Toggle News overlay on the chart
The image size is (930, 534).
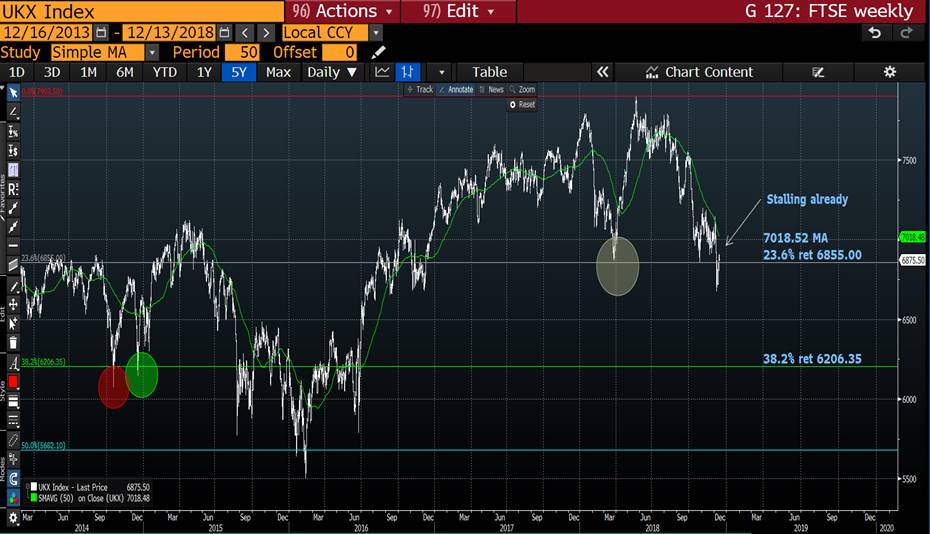(492, 90)
